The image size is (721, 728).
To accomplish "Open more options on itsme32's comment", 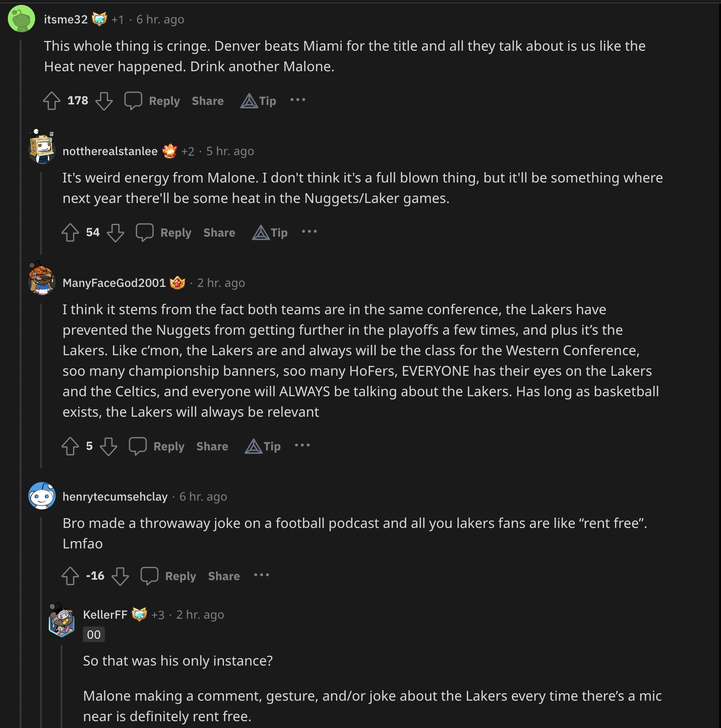I will coord(298,100).
